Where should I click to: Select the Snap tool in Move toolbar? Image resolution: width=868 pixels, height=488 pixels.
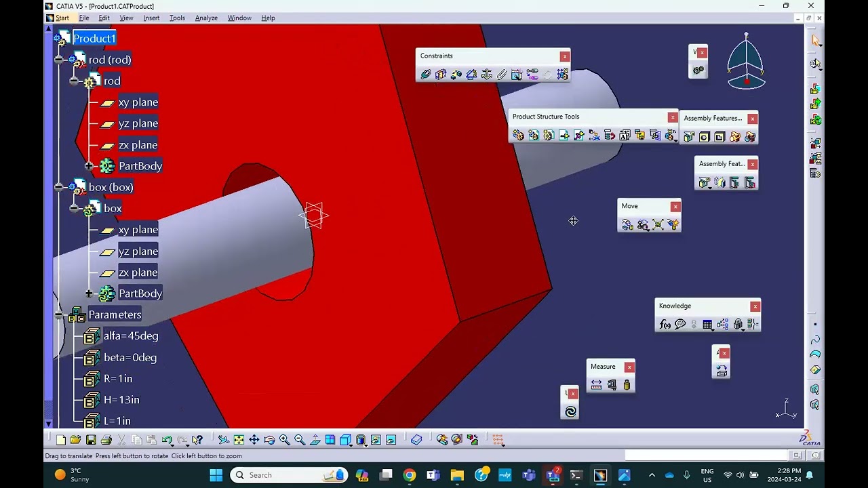(643, 225)
